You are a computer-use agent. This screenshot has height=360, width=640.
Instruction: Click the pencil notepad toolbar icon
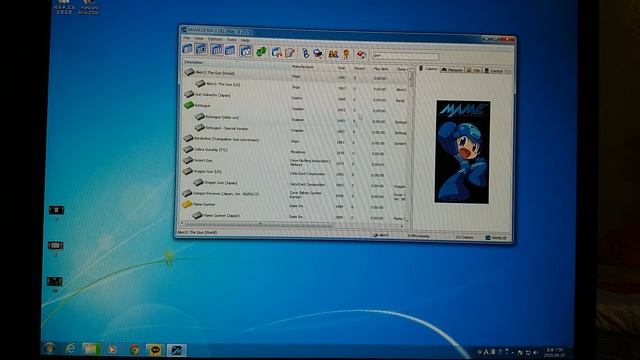pos(290,52)
